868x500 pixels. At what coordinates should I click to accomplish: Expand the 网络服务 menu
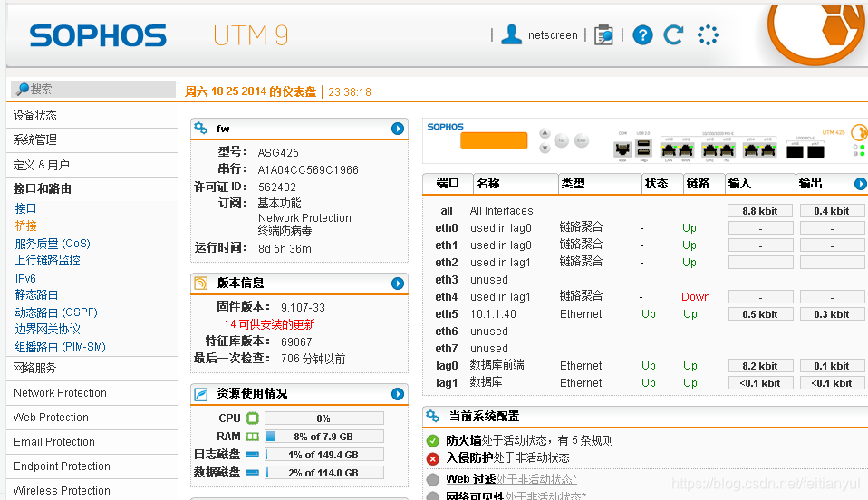click(x=92, y=369)
